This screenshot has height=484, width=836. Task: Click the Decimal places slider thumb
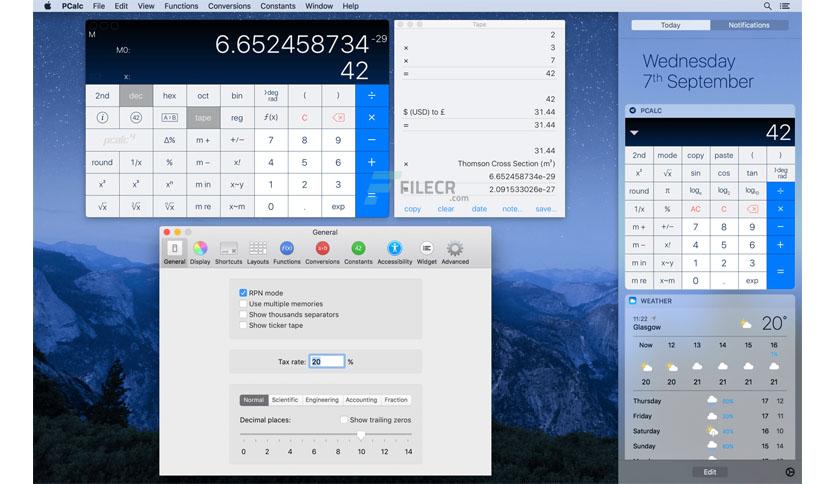[361, 435]
